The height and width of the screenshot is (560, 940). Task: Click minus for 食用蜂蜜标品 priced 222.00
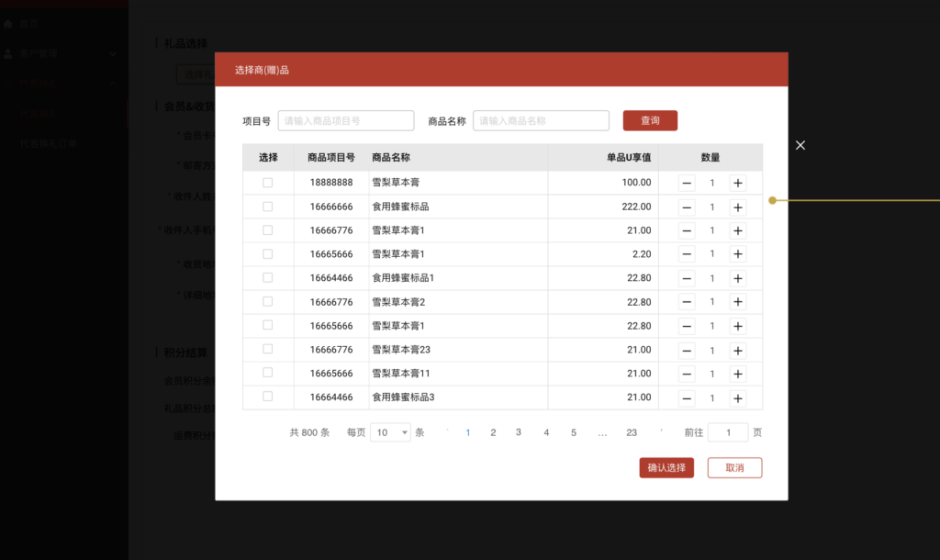click(687, 207)
